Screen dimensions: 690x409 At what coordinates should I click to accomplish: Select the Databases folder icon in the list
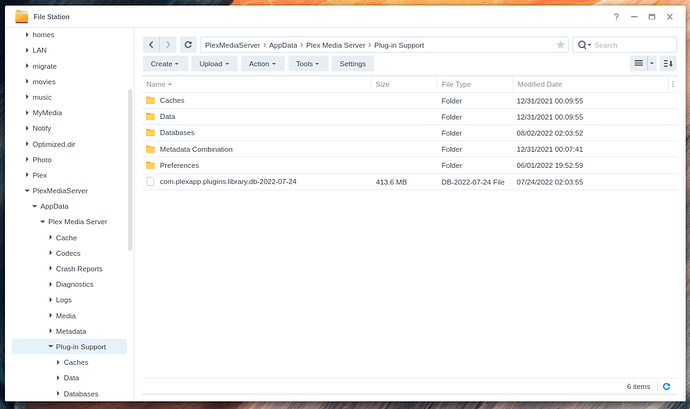(150, 133)
